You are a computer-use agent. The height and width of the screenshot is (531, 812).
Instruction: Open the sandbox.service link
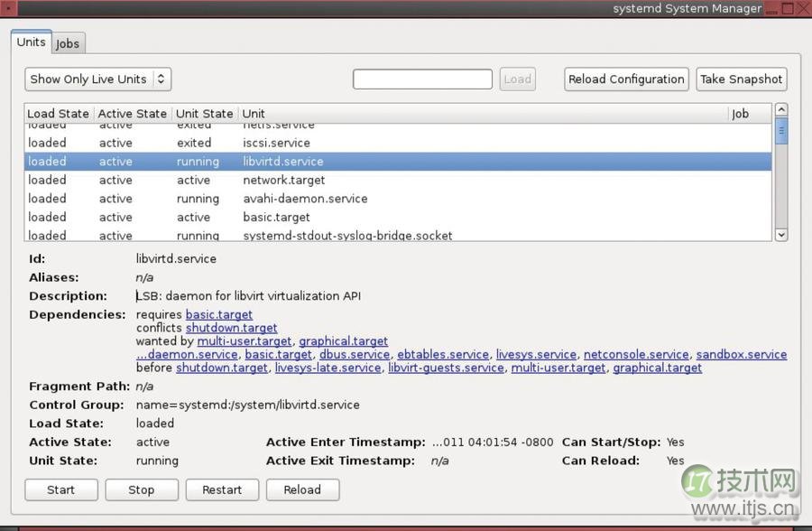pyautogui.click(x=741, y=354)
